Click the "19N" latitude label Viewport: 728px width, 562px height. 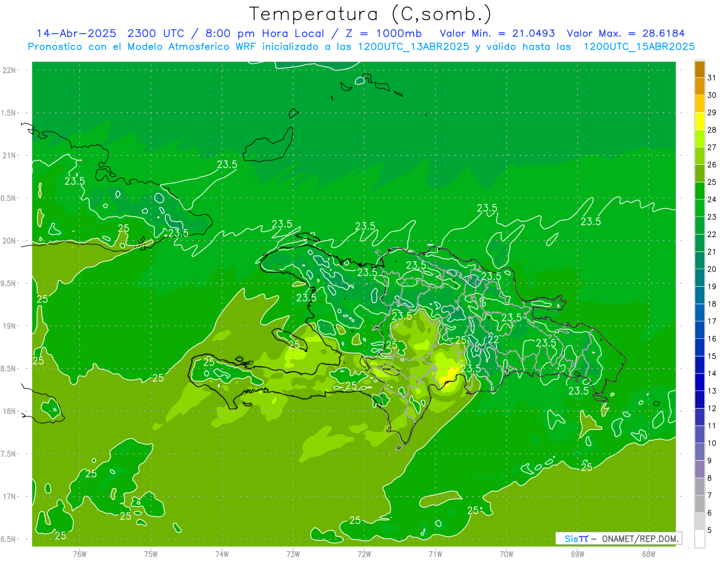pos(10,326)
